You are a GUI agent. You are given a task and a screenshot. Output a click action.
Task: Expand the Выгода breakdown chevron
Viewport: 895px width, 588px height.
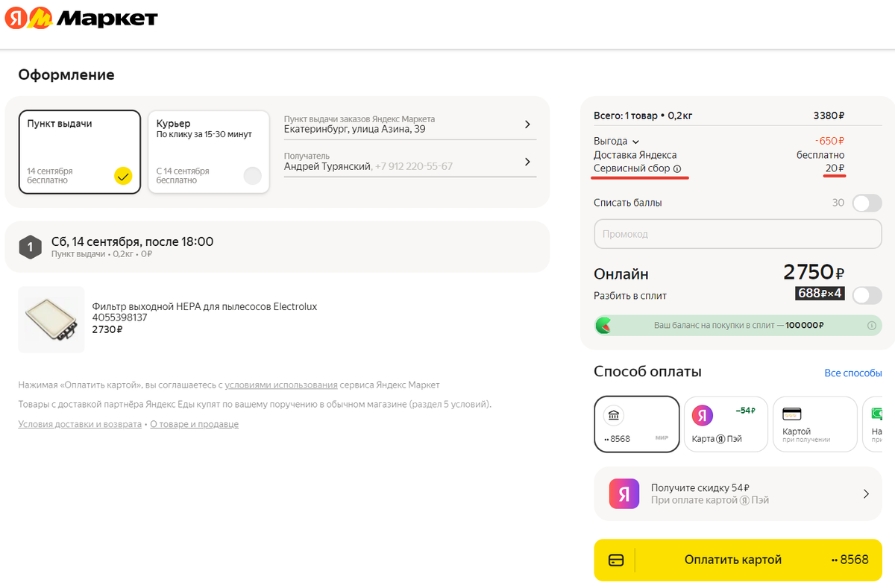[x=635, y=142]
